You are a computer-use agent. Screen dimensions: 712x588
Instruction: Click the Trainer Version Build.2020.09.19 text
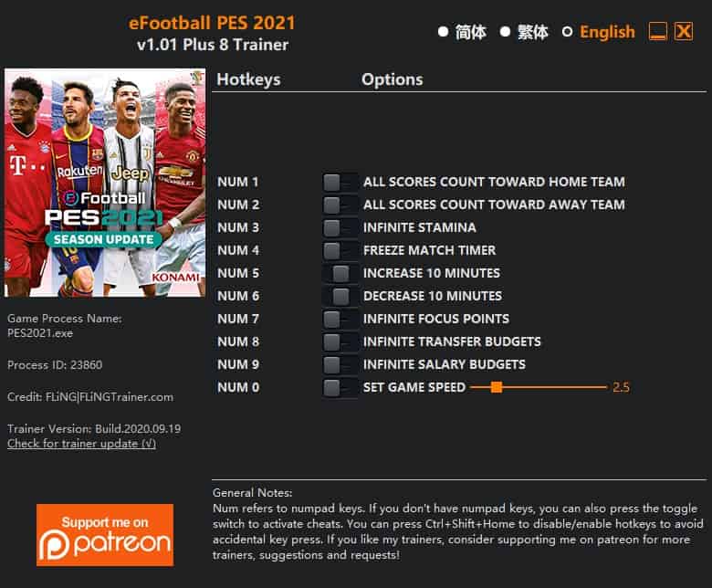point(94,429)
